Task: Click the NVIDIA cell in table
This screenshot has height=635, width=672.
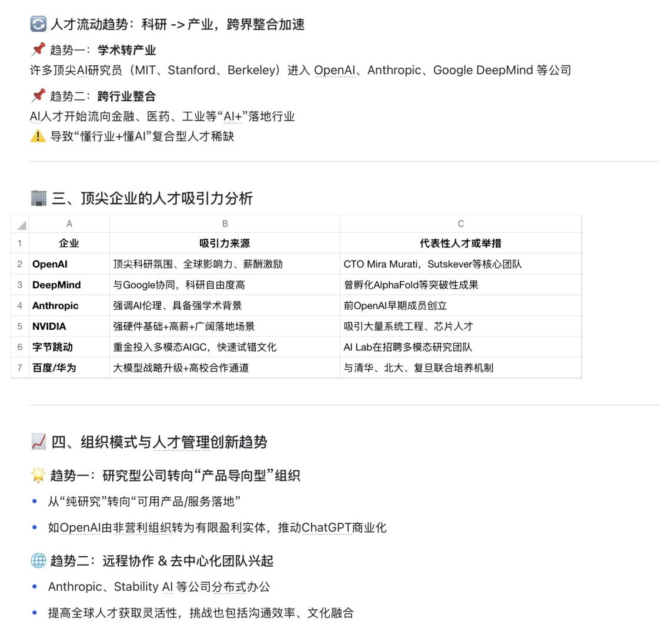Action: [69, 326]
